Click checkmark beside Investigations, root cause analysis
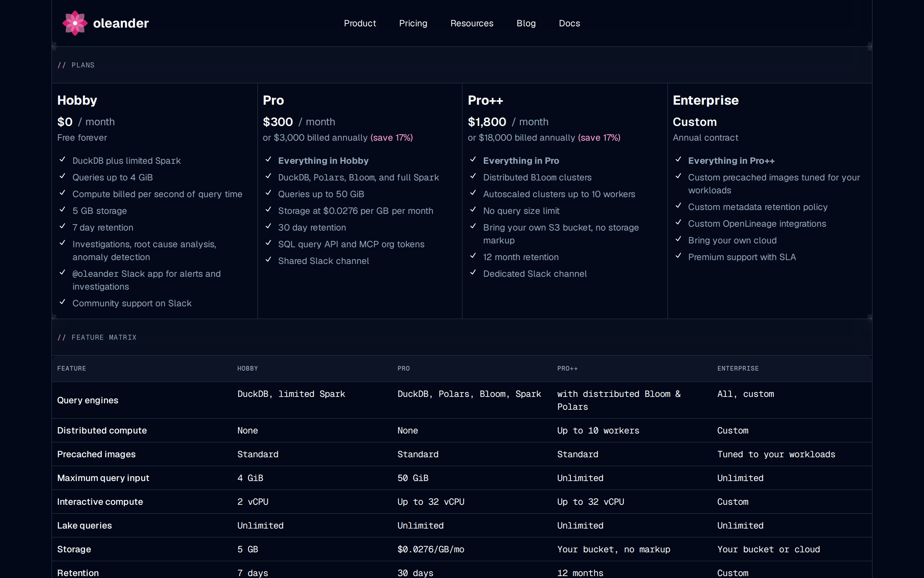The height and width of the screenshot is (578, 924). pos(63,243)
